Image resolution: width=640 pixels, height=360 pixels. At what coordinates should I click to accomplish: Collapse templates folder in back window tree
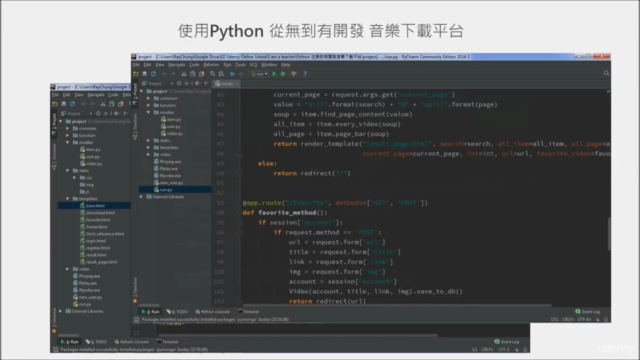click(67, 199)
